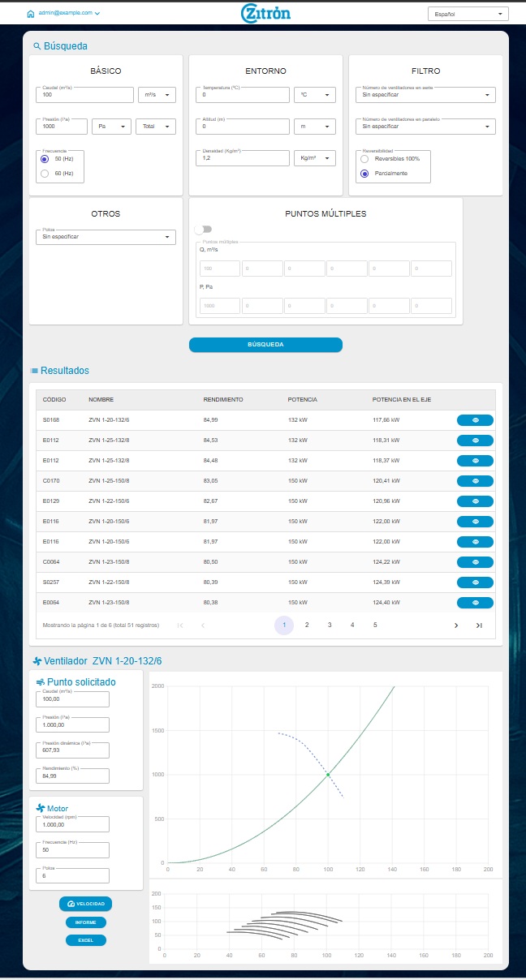The image size is (526, 980).
Task: Open the Total pressure type dropdown
Action: point(155,127)
